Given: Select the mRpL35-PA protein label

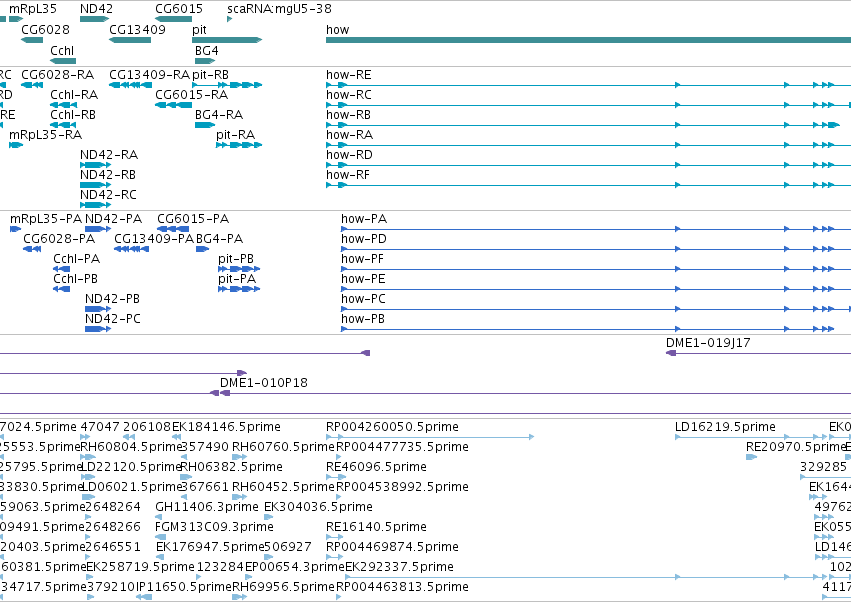Looking at the screenshot, I should coord(46,219).
